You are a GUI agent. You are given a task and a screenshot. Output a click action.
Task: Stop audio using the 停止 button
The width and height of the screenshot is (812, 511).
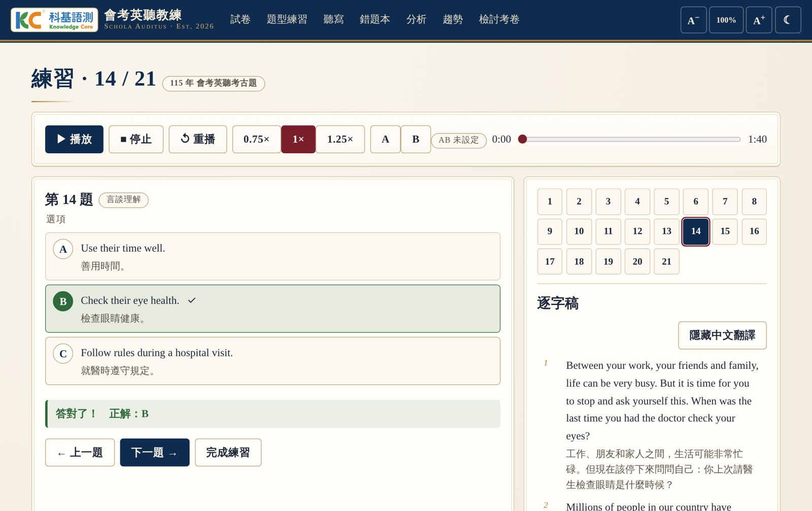tap(136, 139)
